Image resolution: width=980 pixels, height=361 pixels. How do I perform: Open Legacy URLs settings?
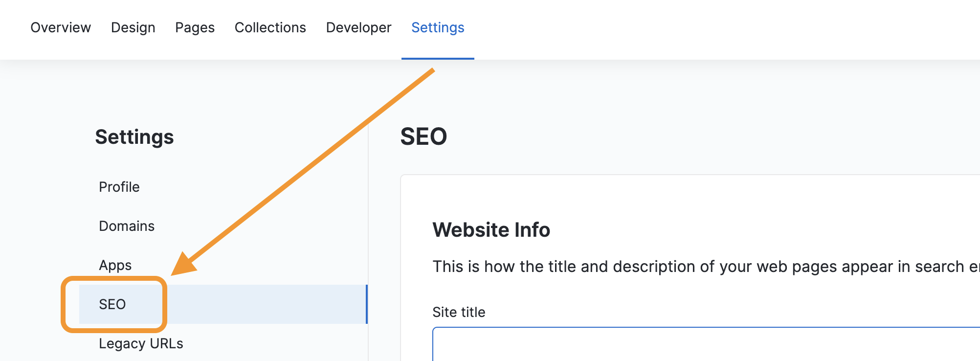(141, 343)
